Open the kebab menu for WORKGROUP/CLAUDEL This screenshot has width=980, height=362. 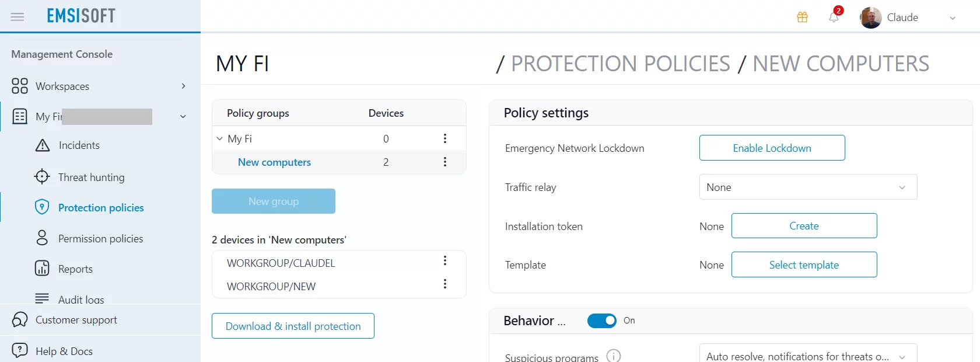click(x=445, y=261)
